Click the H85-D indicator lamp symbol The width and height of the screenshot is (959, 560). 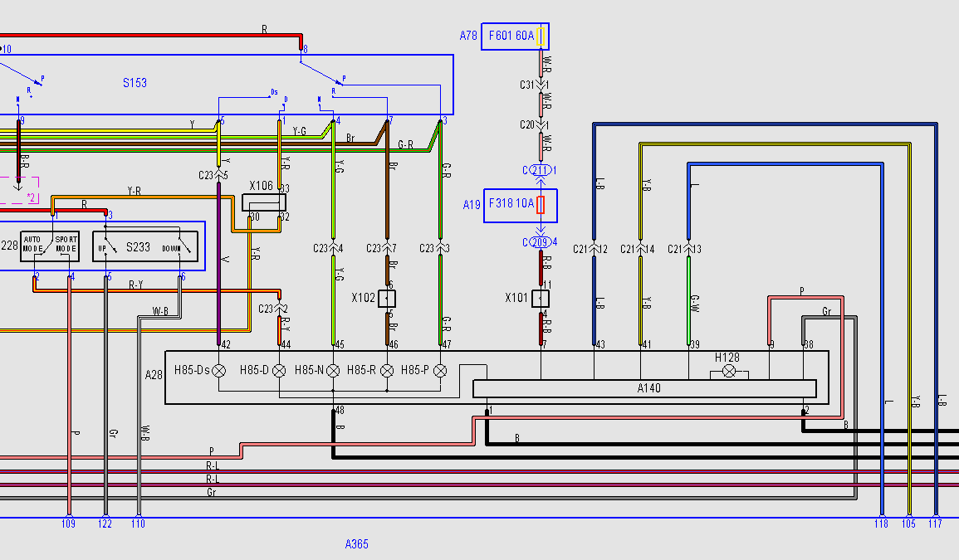(280, 370)
